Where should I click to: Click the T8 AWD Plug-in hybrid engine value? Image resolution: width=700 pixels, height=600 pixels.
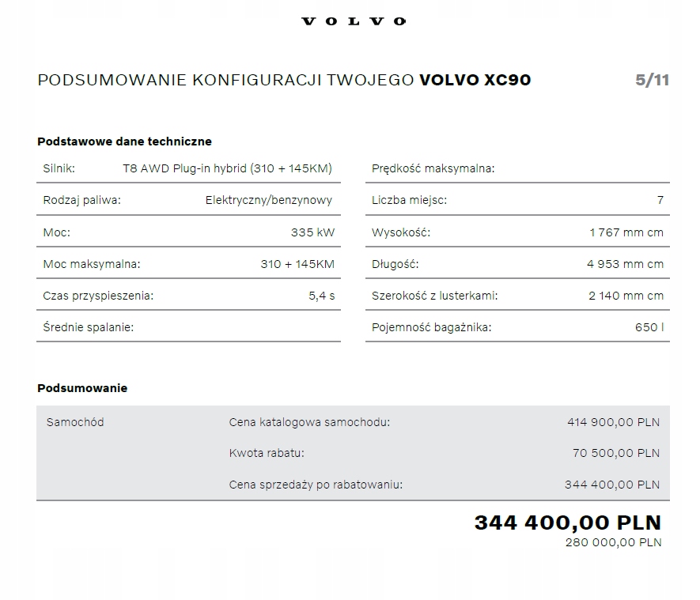[227, 168]
